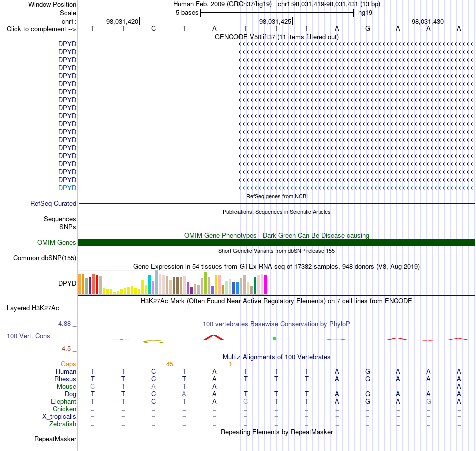Viewport: 476px width, 451px height.
Task: Click the hg19 assembly label
Action: click(365, 13)
